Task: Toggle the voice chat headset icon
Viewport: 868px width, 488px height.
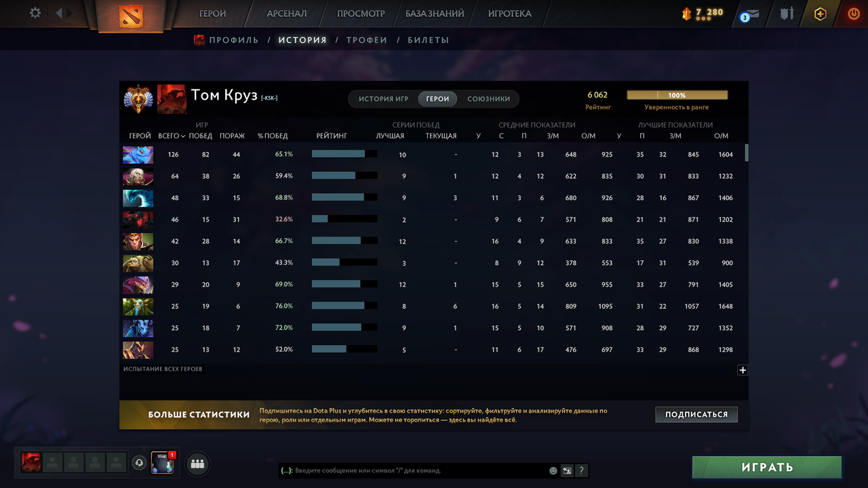Action: tap(139, 463)
